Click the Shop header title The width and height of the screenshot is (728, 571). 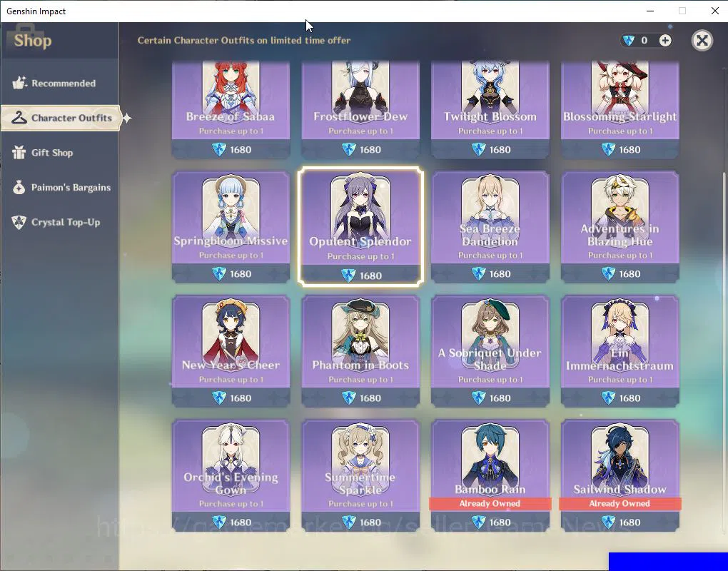[x=33, y=41]
